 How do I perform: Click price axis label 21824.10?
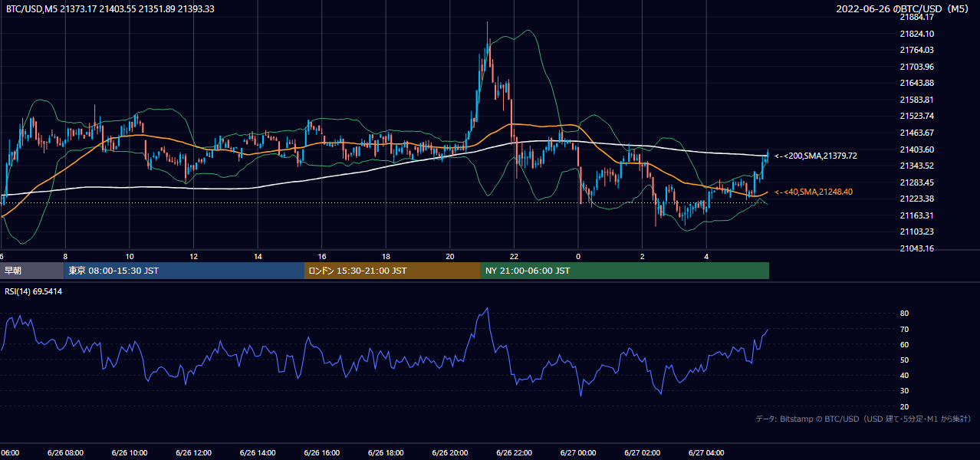pos(916,34)
